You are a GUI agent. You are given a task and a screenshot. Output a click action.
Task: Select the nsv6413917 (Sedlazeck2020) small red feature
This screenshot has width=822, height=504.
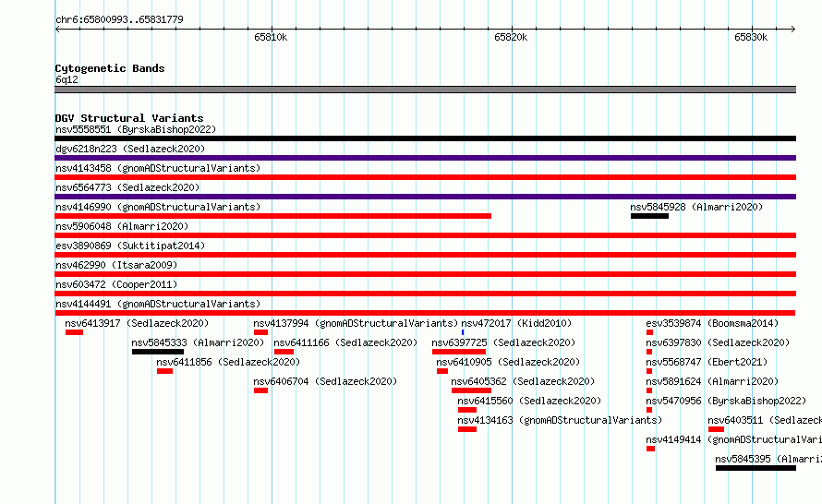[74, 332]
